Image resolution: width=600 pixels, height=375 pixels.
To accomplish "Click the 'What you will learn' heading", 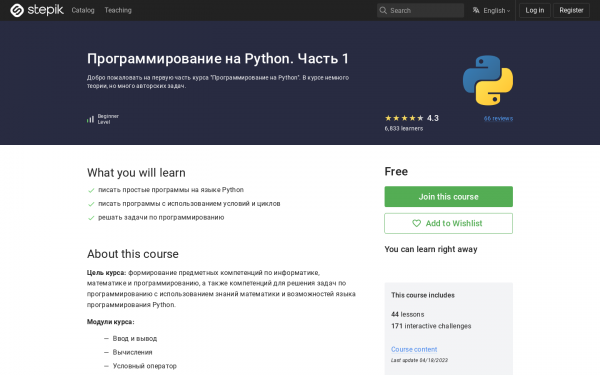I will tap(136, 173).
